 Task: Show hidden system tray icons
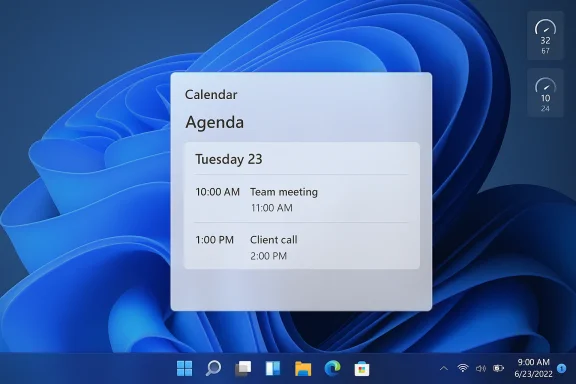(444, 368)
